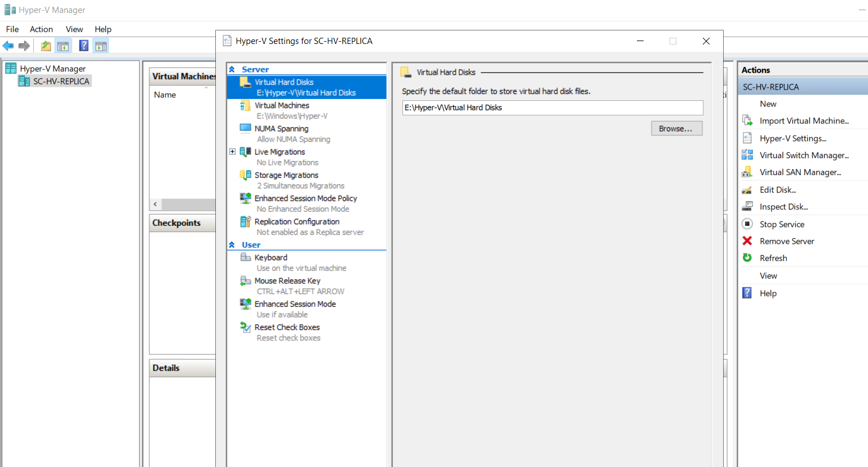Select the Hyper-V Manager root node icon
The height and width of the screenshot is (467, 868).
(11, 68)
